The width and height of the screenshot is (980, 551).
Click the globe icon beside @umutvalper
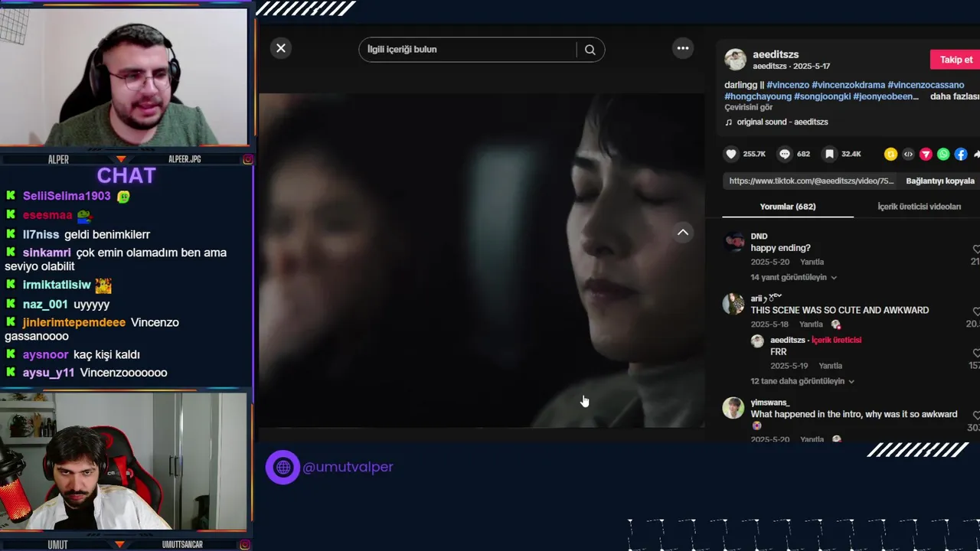pos(283,467)
